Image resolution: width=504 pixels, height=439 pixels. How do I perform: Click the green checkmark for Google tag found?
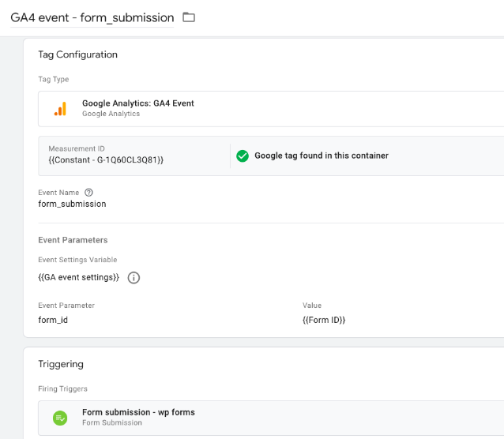(243, 156)
